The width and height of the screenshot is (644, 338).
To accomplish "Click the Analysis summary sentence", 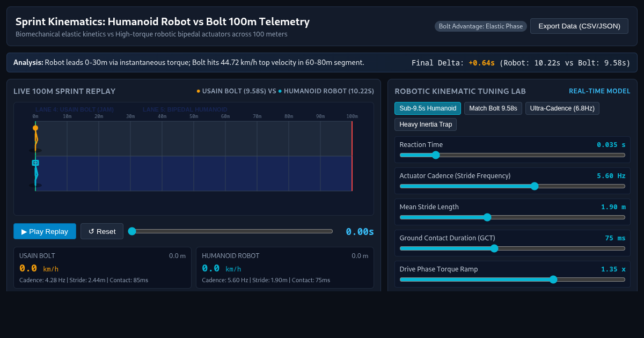I will tap(189, 62).
